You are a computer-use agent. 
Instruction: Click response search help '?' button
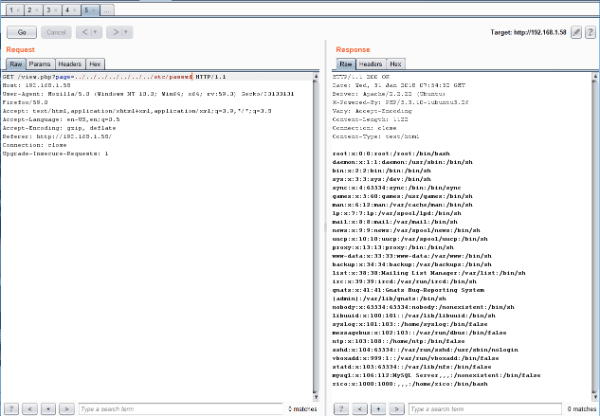(x=341, y=408)
